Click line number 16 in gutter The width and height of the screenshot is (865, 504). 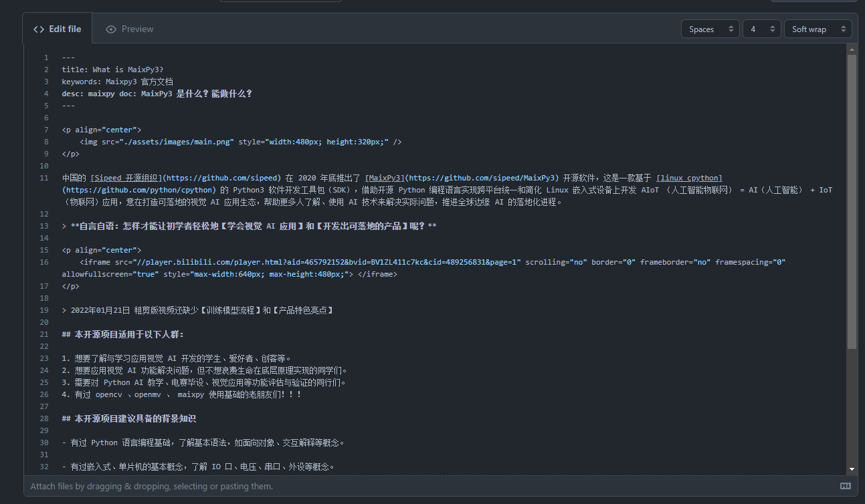(44, 262)
